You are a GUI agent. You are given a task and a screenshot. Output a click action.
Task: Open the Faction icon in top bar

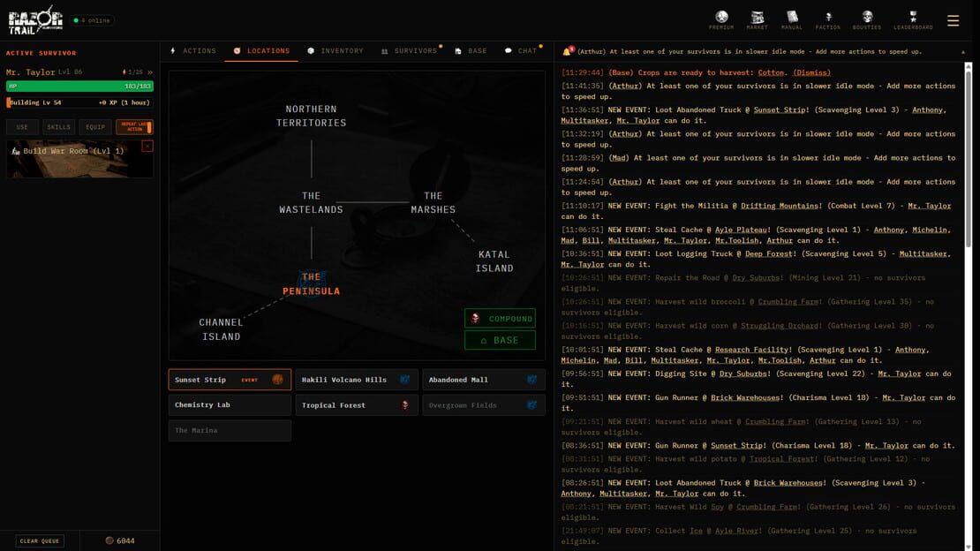828,20
